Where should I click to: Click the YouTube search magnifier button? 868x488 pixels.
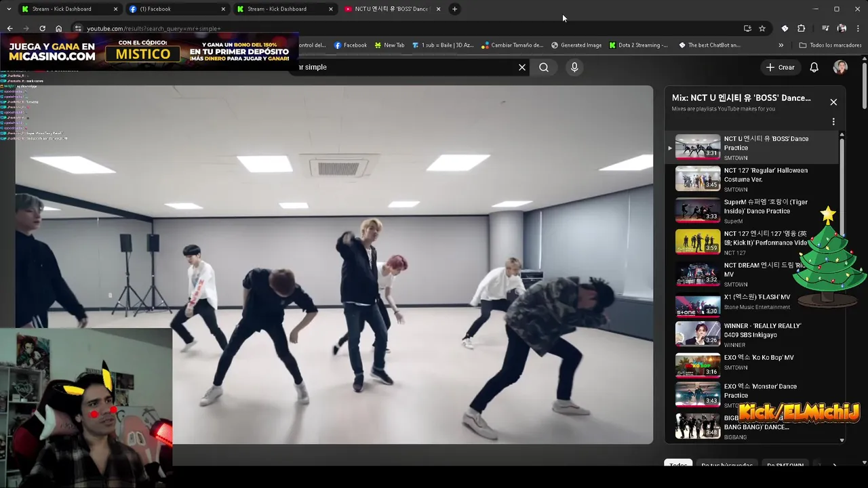pos(544,67)
